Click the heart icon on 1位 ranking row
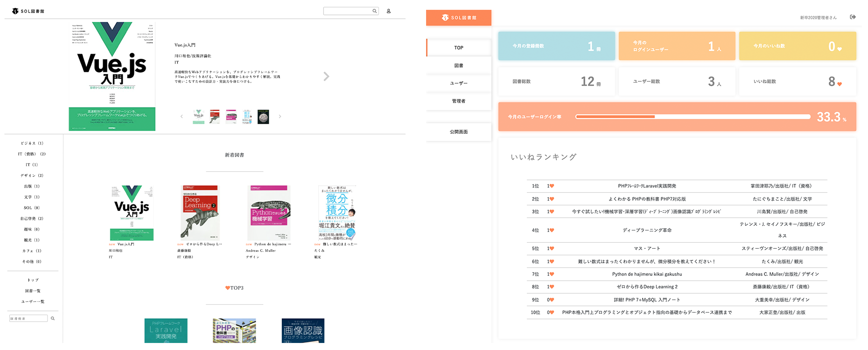Screen dimensions: 868x350 point(552,186)
